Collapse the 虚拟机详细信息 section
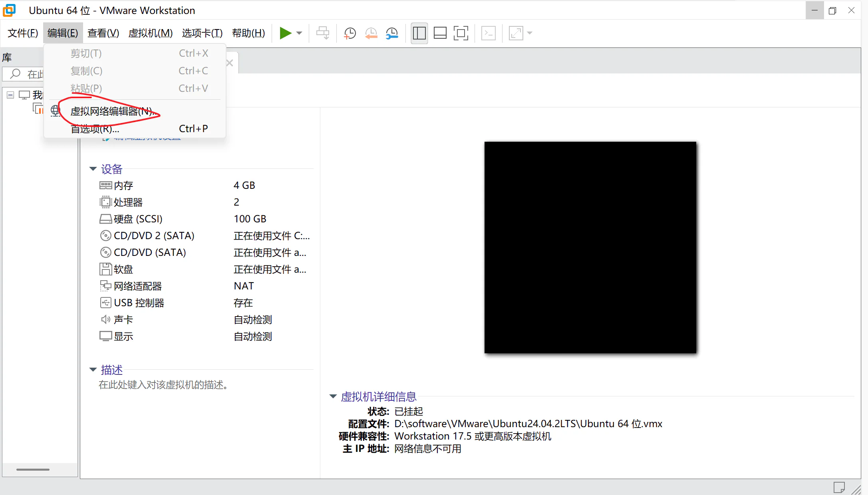Viewport: 868px width, 495px height. [x=333, y=396]
